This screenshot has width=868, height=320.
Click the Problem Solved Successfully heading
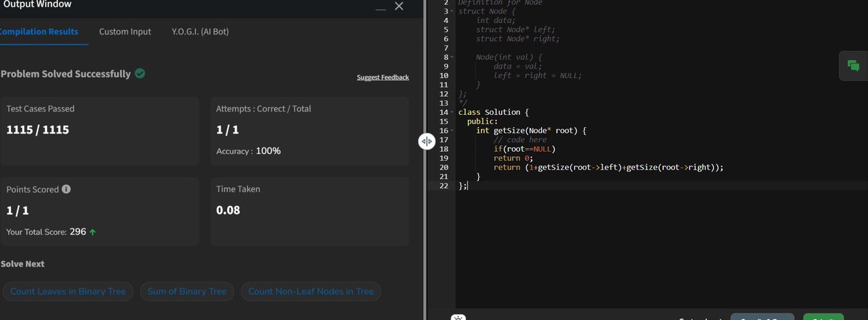[x=66, y=74]
